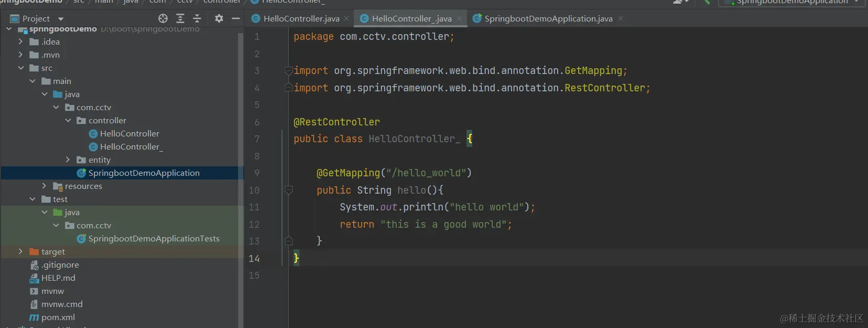Click the mvnw.cmd file icon

pyautogui.click(x=34, y=304)
